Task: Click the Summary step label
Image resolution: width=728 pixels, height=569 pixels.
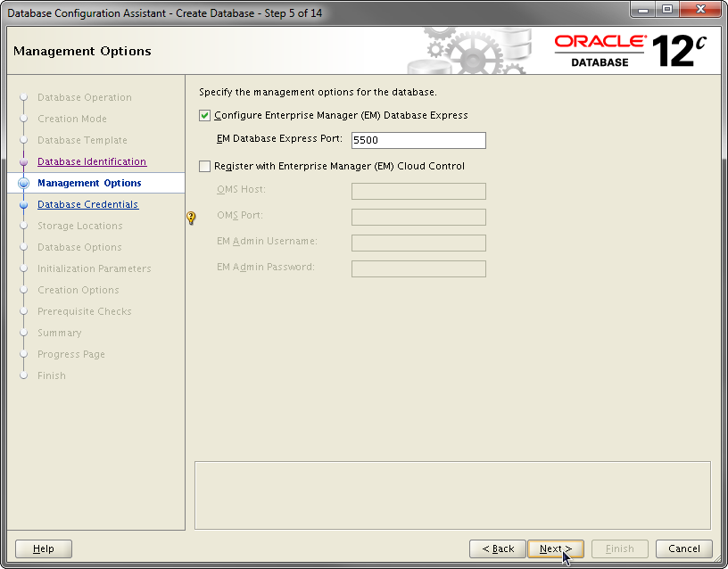Action: (x=60, y=333)
